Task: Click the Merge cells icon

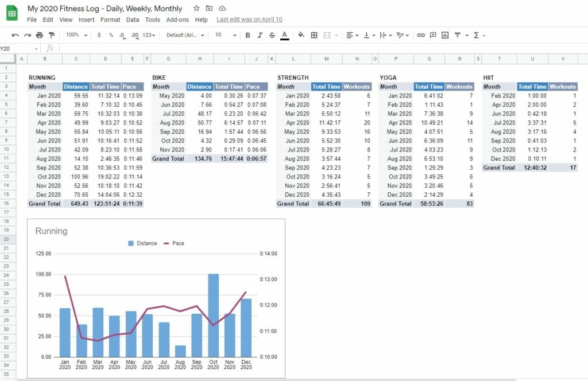Action: [327, 35]
